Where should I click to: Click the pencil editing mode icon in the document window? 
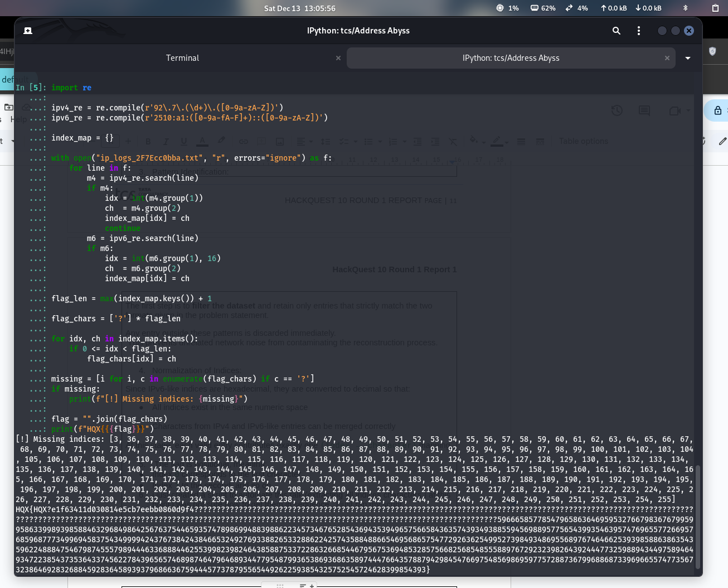(x=722, y=141)
